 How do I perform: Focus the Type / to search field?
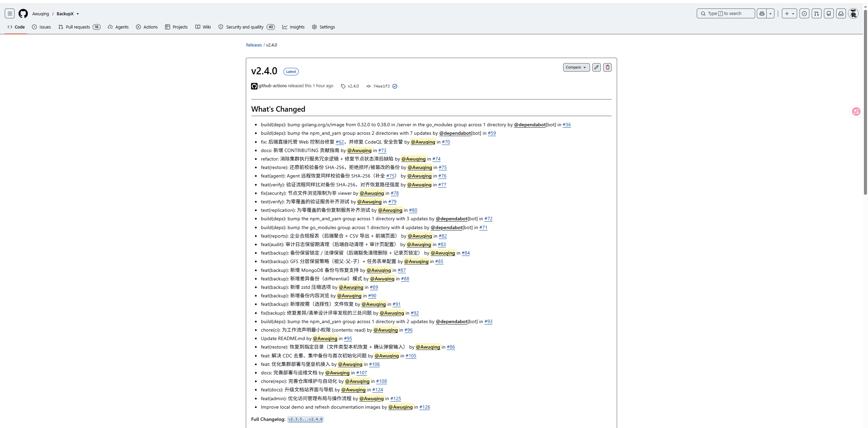pyautogui.click(x=726, y=14)
